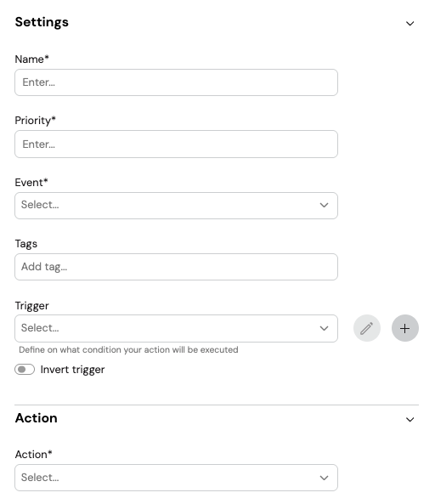Toggle the Invert trigger switch

coord(25,370)
